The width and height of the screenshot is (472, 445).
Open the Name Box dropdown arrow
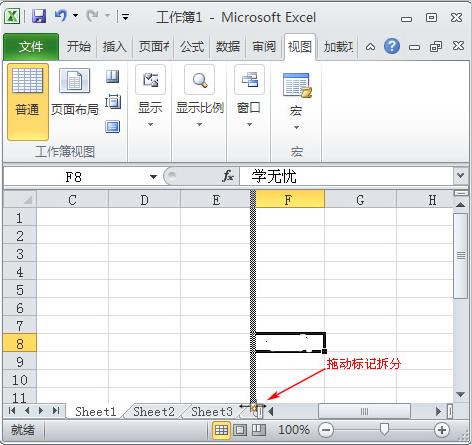[153, 176]
